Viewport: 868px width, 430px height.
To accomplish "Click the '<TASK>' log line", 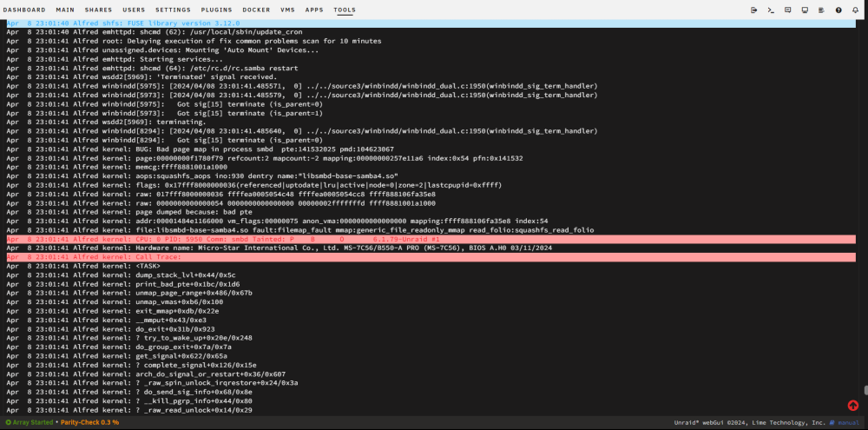I will (x=83, y=266).
